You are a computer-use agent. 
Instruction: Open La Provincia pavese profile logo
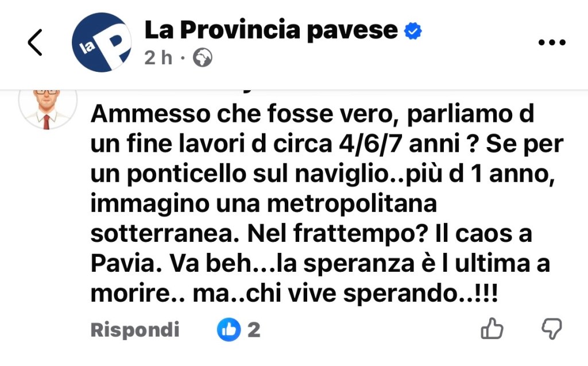pos(102,43)
